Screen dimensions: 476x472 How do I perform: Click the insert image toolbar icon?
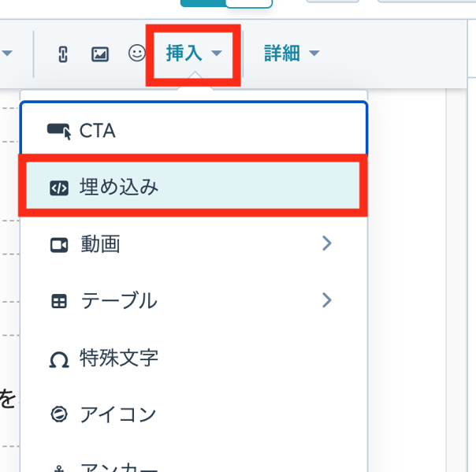(99, 54)
